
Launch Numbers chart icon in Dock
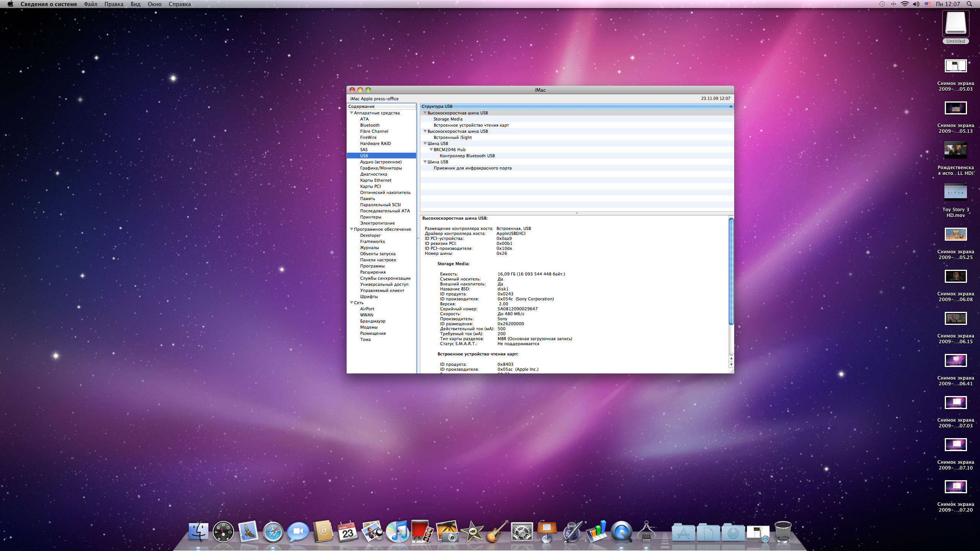coord(596,532)
